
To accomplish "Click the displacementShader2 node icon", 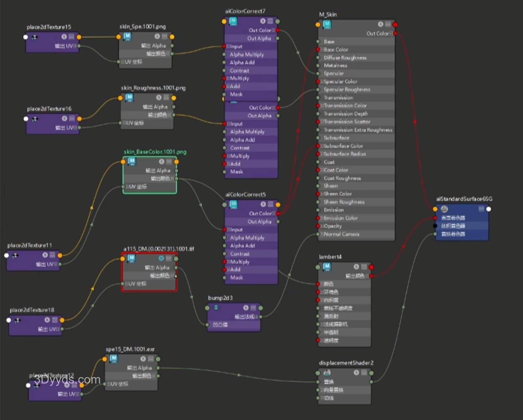I will coord(327,373).
